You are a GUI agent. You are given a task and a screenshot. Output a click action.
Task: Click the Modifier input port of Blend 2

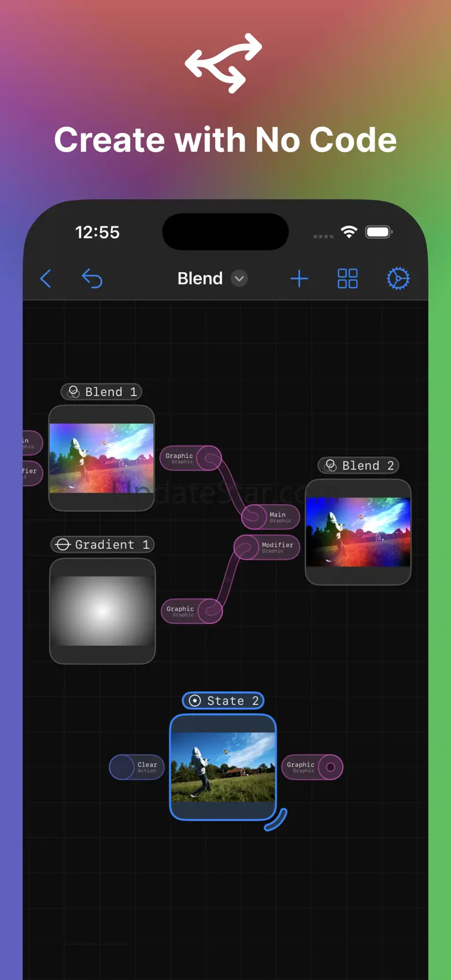(246, 548)
